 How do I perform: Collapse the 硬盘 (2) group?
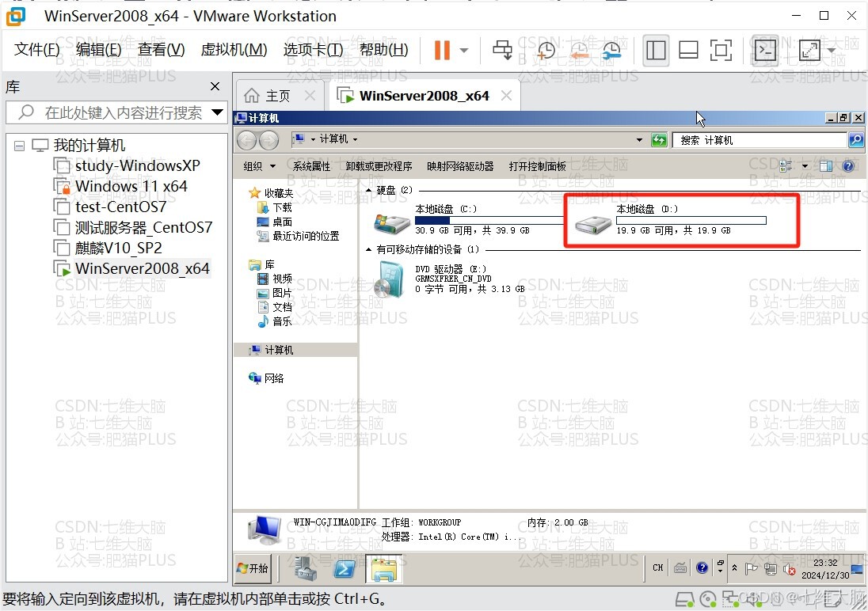pos(369,191)
